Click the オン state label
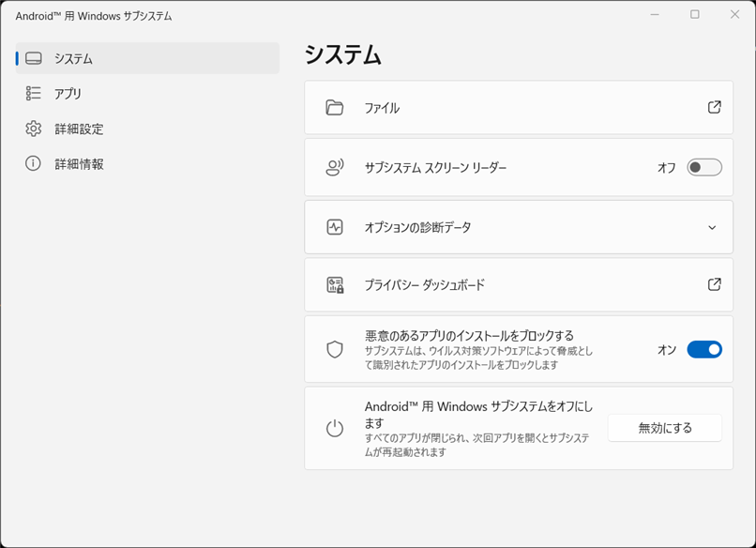This screenshot has height=548, width=756. pyautogui.click(x=667, y=350)
